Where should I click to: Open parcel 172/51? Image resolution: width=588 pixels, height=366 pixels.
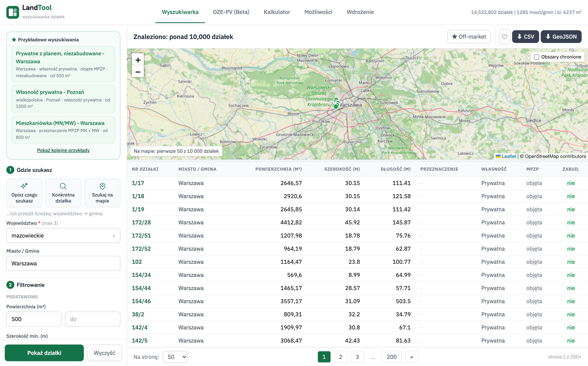[x=141, y=236]
